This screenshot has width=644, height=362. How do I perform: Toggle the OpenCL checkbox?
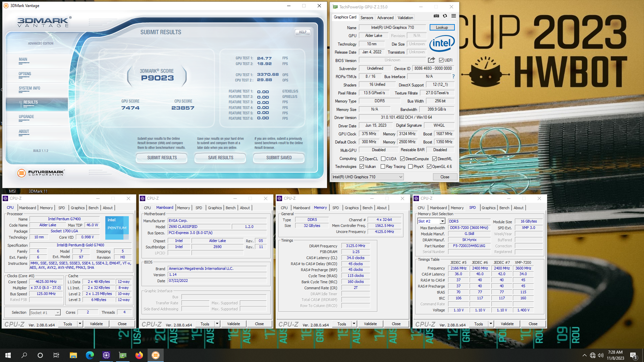[x=362, y=159]
